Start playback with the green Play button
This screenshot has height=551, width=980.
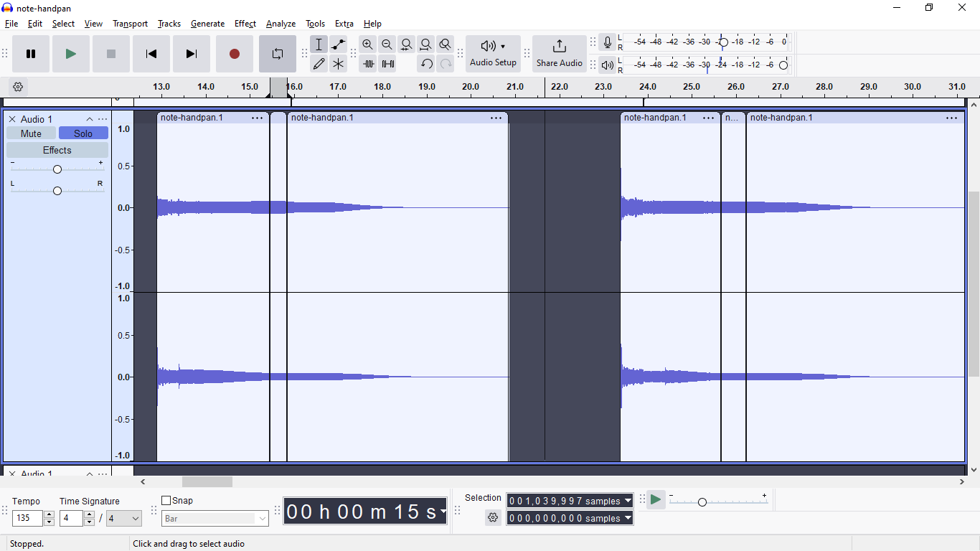[71, 54]
